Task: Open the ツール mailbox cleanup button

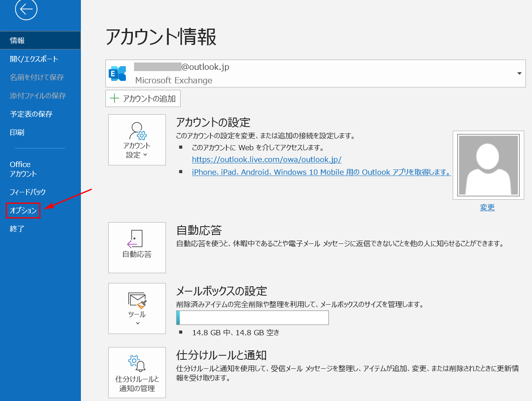Action: click(x=137, y=308)
